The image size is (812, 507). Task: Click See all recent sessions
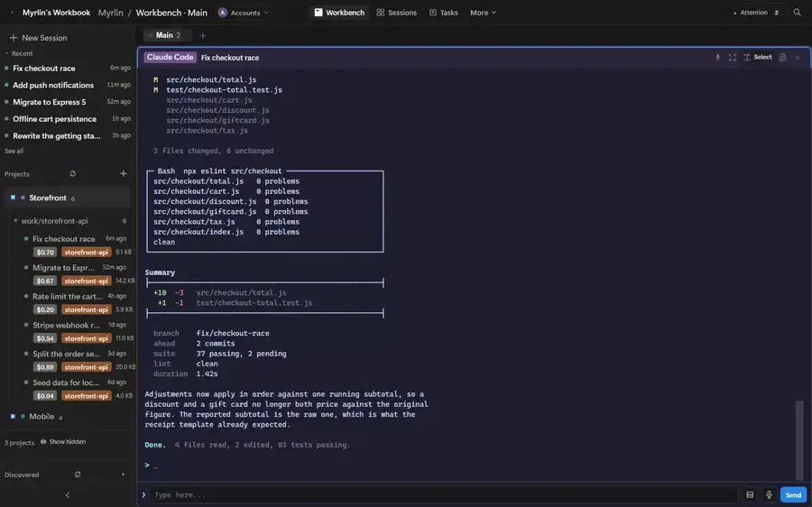click(x=14, y=152)
